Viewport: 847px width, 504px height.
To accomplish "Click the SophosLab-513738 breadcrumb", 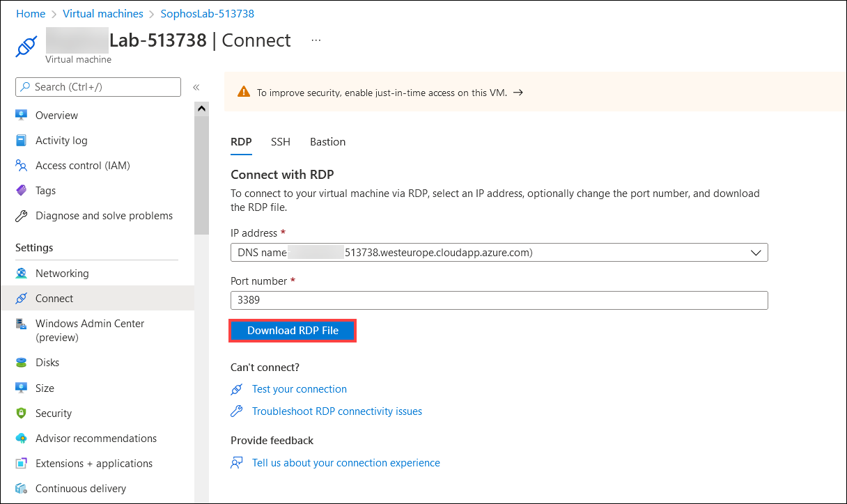I will tap(208, 13).
